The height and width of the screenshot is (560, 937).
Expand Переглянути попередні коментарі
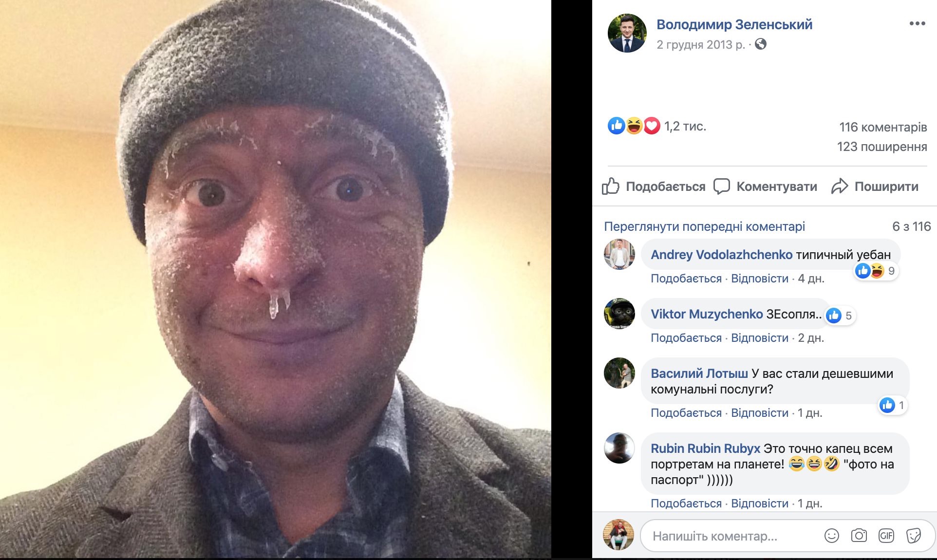pyautogui.click(x=704, y=226)
